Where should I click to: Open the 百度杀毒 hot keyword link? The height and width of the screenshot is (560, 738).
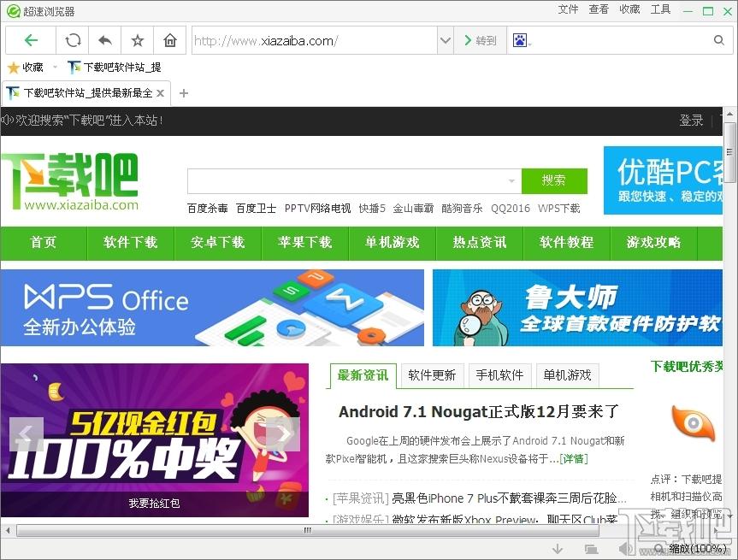(x=208, y=209)
